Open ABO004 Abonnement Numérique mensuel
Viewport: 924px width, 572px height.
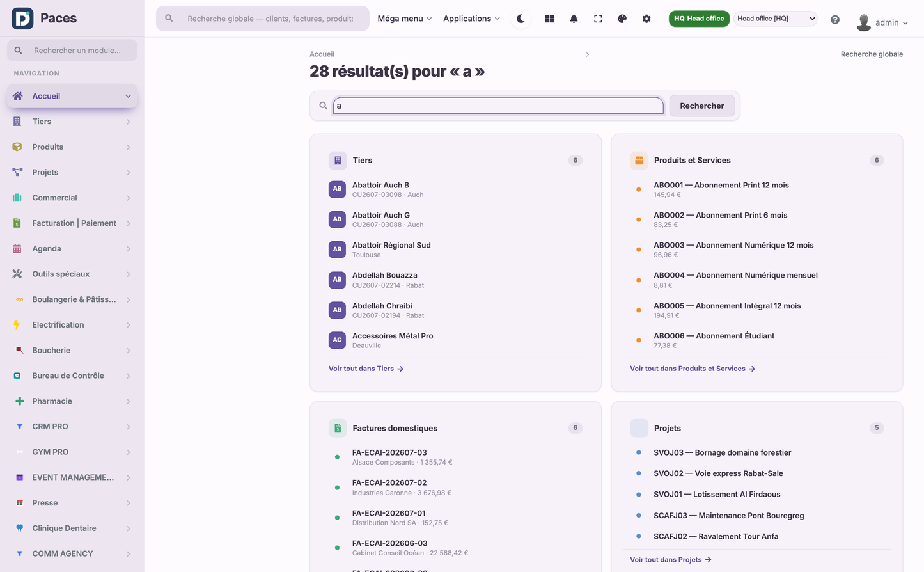(x=757, y=280)
